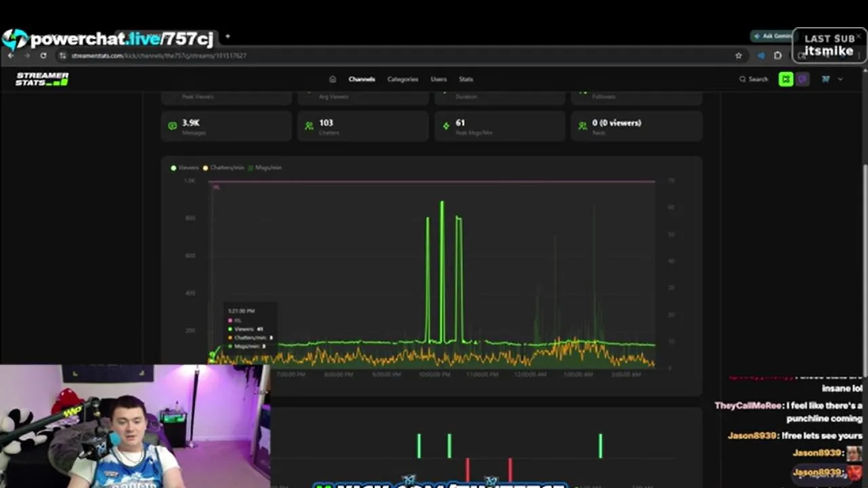Click the Chatters people icon
Image resolution: width=868 pixels, height=488 pixels.
click(309, 125)
